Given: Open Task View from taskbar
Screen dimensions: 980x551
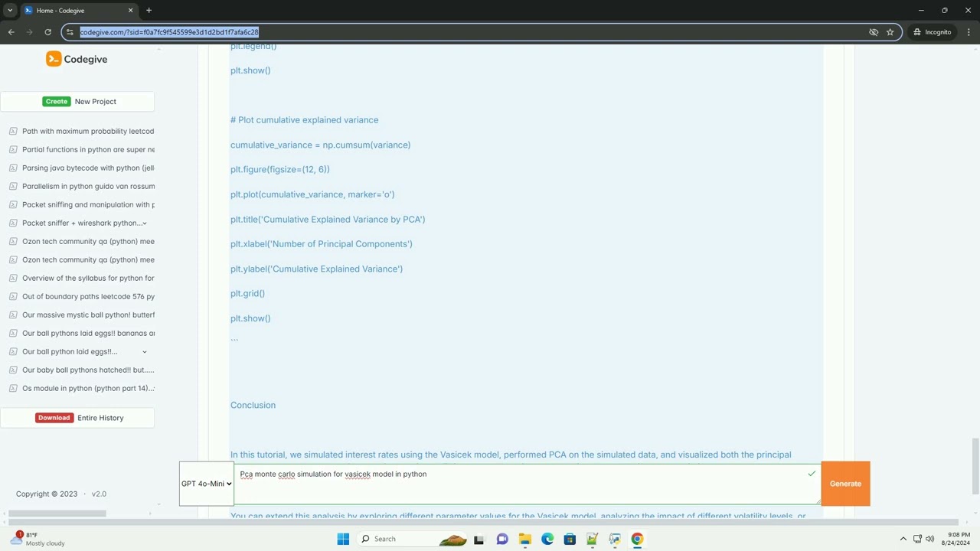Looking at the screenshot, I should click(479, 539).
